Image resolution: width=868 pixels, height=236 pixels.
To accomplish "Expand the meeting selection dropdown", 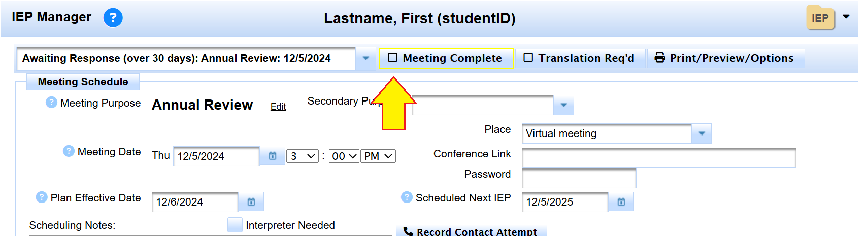I will point(365,58).
